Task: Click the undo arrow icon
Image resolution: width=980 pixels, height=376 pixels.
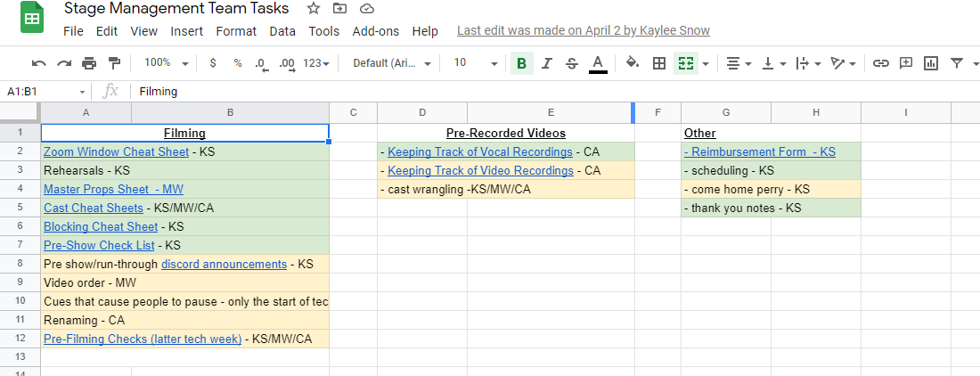Action: [39, 63]
